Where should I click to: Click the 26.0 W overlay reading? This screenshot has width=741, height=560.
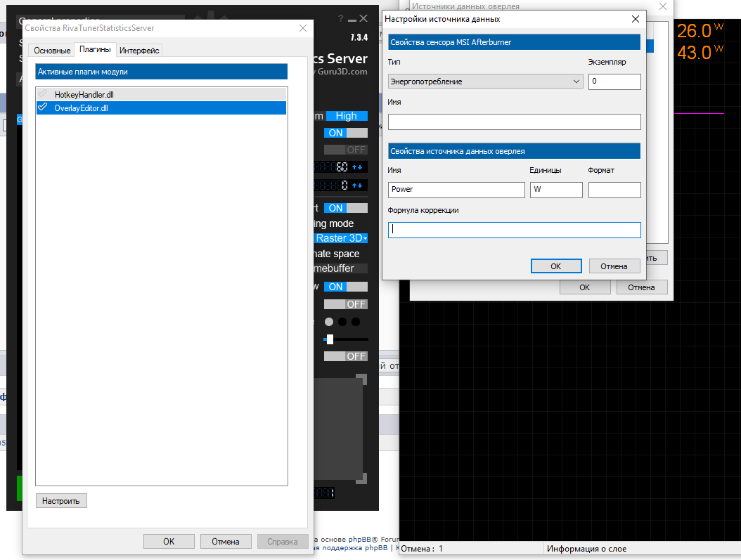point(700,31)
